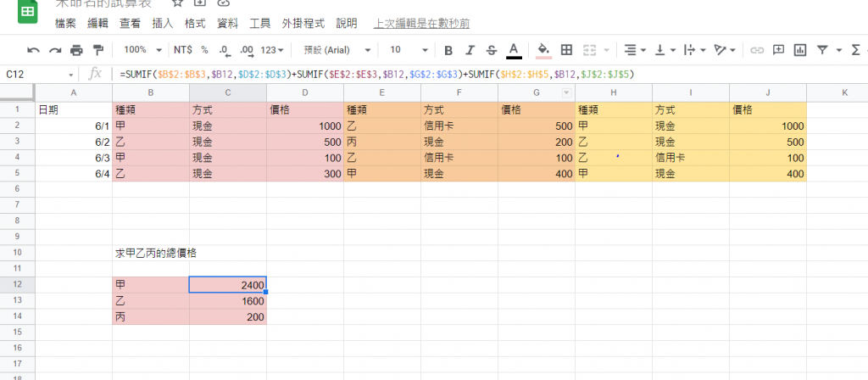The image size is (868, 380).
Task: Open the text rotation dropdown
Action: 725,50
